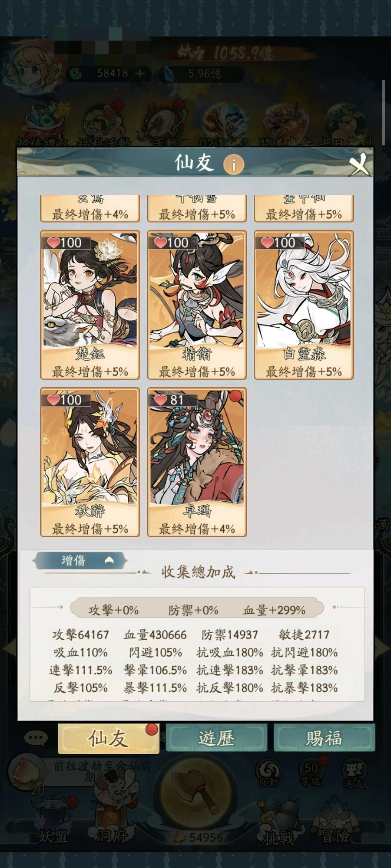
Task: Open the 妖盟 menu icon
Action: click(x=53, y=821)
